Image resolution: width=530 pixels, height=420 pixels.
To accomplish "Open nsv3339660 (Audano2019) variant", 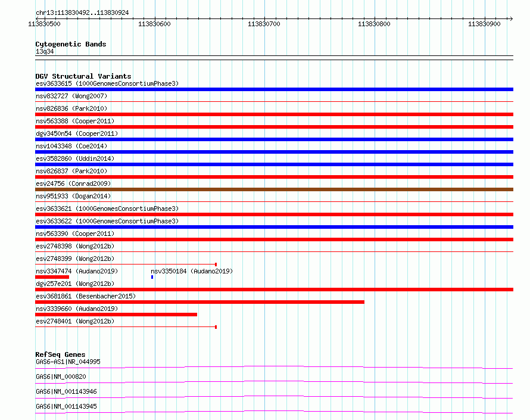I will coord(77,309).
